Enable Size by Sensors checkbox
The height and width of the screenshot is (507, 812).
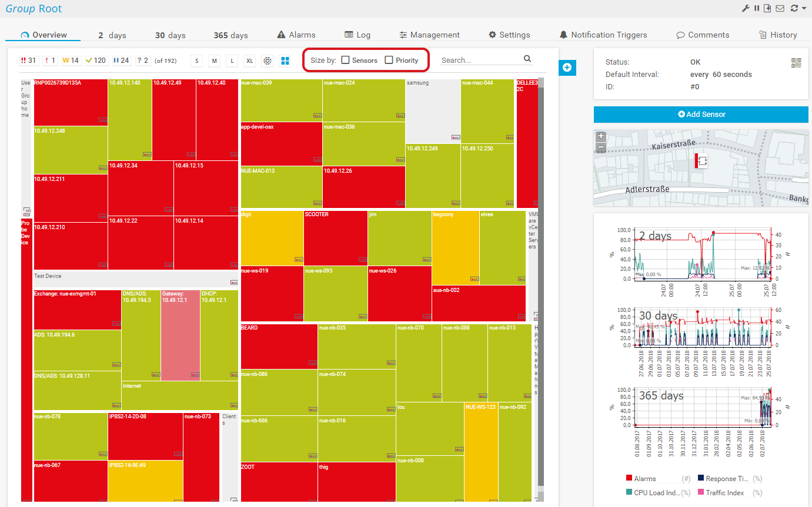346,60
